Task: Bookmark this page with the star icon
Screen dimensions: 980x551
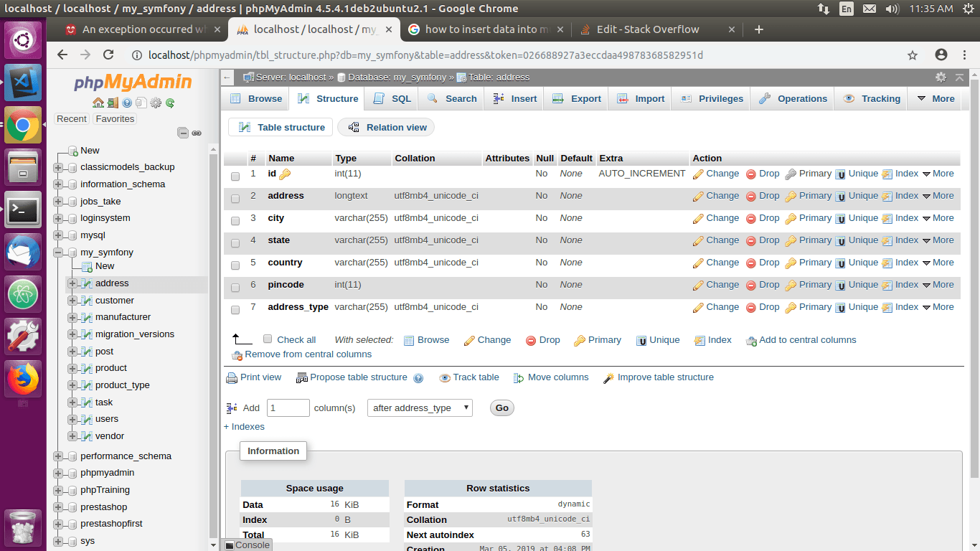Action: pyautogui.click(x=913, y=55)
